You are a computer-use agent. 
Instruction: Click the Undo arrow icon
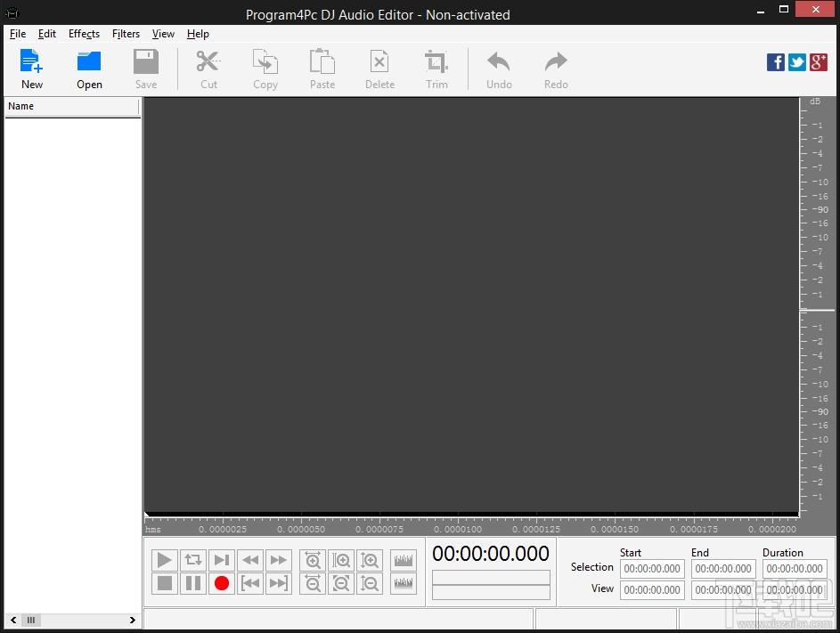[499, 69]
